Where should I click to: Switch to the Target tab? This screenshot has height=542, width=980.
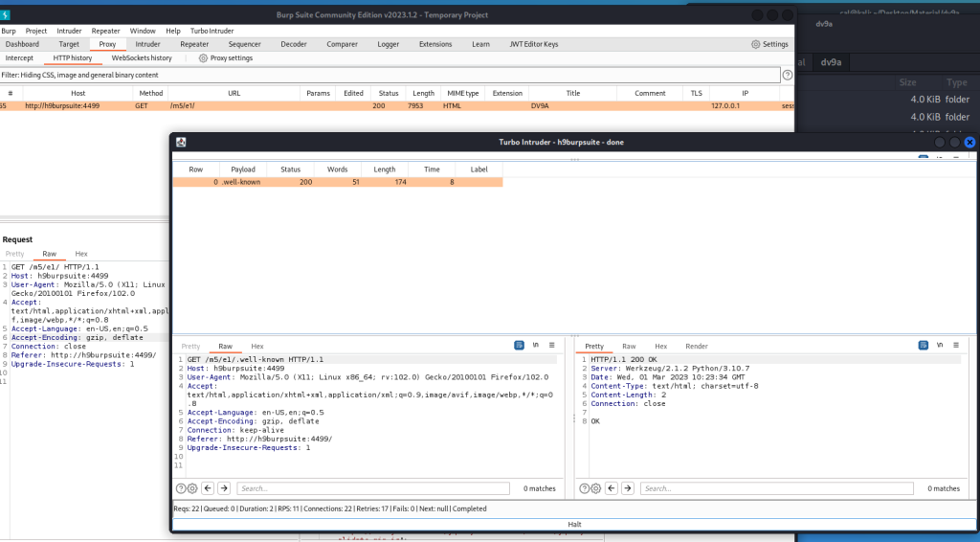[69, 44]
